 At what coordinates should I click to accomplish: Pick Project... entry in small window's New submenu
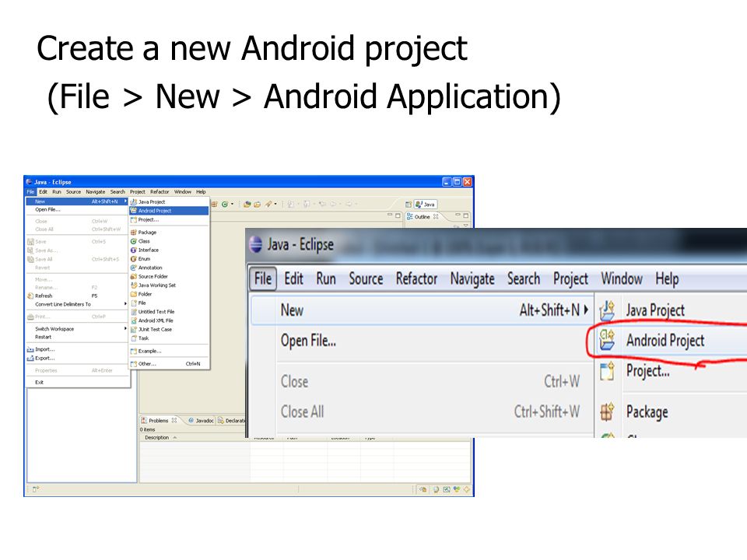click(169, 219)
